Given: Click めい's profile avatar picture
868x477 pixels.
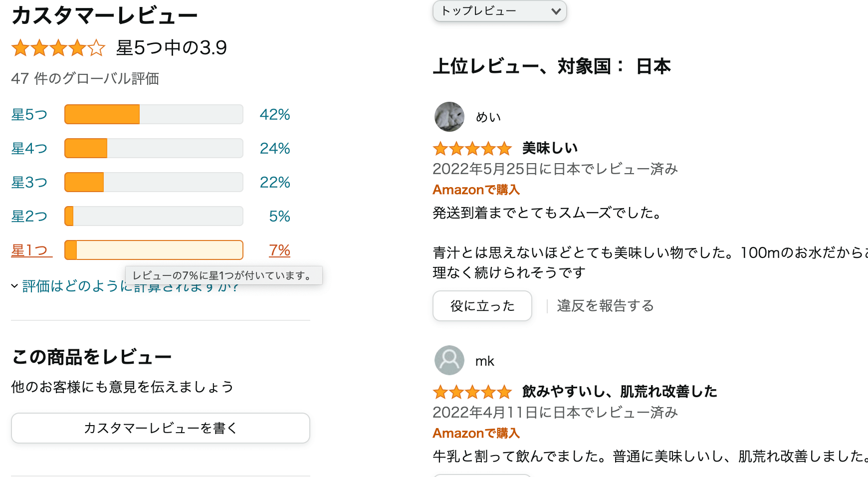Looking at the screenshot, I should click(449, 117).
